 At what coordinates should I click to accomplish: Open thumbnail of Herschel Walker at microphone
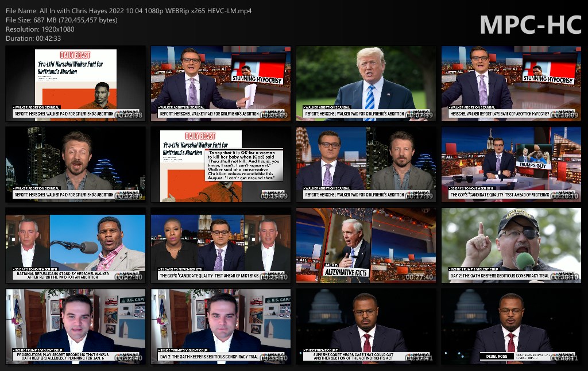(75, 245)
